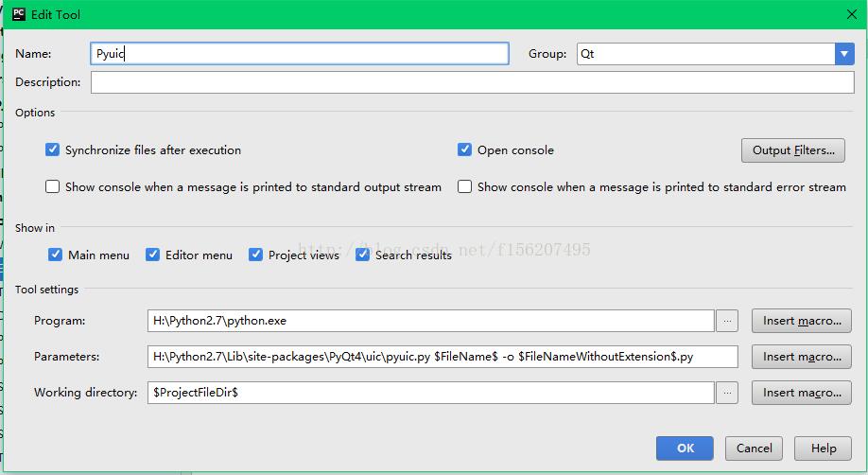This screenshot has width=868, height=475.
Task: Insert macro for Parameters field
Action: click(x=801, y=357)
